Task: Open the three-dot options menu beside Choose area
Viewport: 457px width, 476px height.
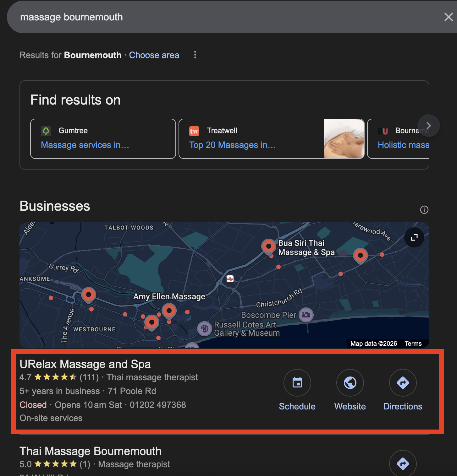Action: [x=195, y=55]
